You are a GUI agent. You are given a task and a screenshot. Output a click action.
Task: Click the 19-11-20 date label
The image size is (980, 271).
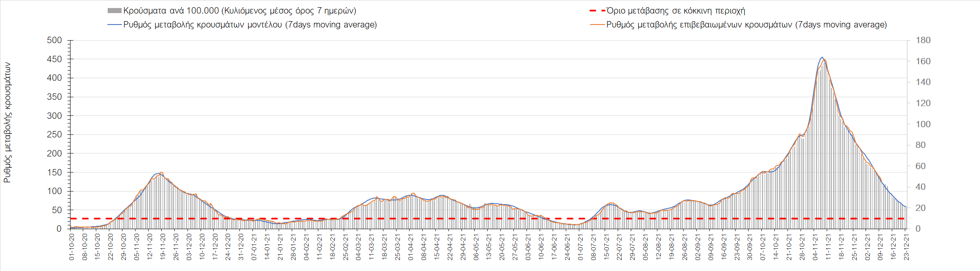[163, 247]
